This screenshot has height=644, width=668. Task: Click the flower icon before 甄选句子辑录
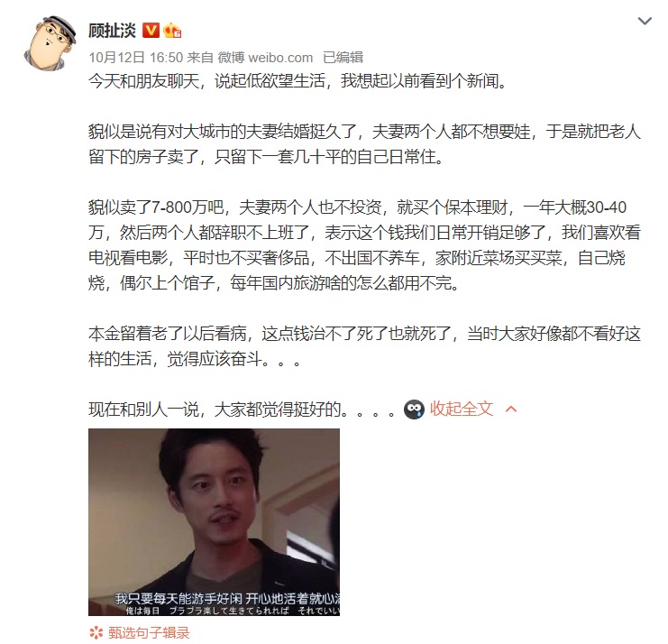tap(96, 633)
